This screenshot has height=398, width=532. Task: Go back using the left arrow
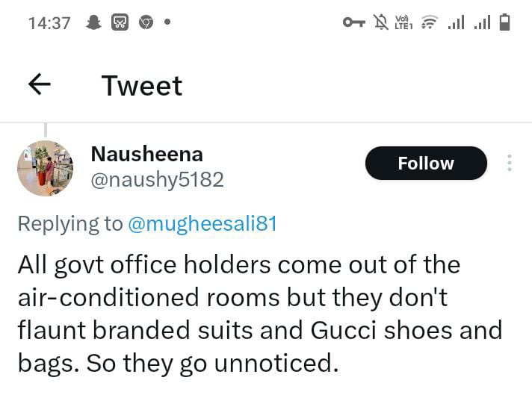pos(39,85)
